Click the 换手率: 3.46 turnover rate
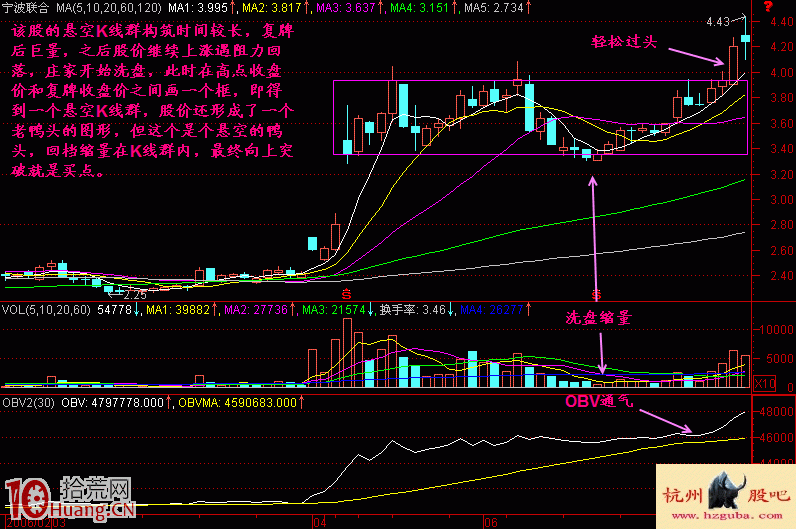Image resolution: width=796 pixels, height=529 pixels. 413,309
